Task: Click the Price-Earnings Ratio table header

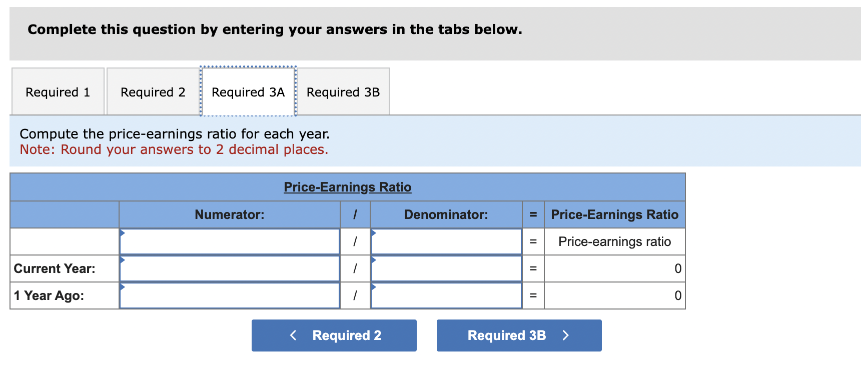Action: (x=347, y=187)
